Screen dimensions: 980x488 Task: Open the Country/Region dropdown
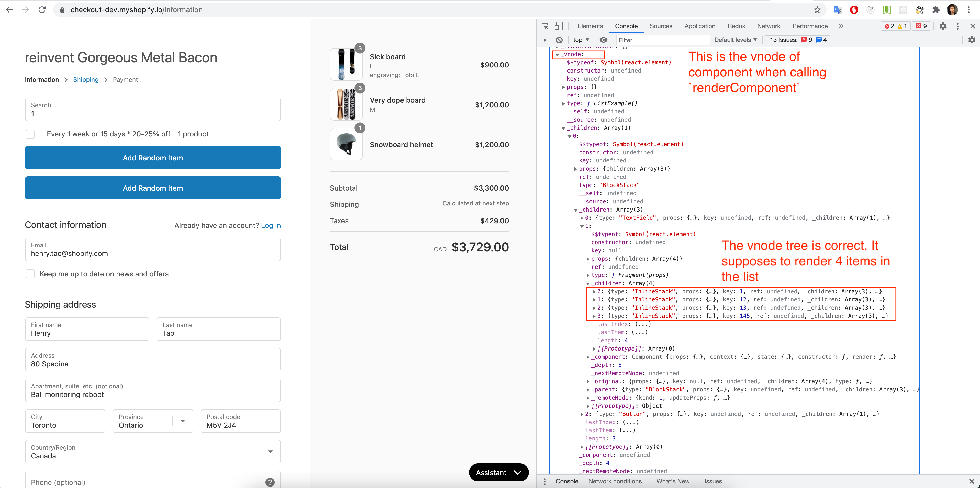pyautogui.click(x=270, y=451)
